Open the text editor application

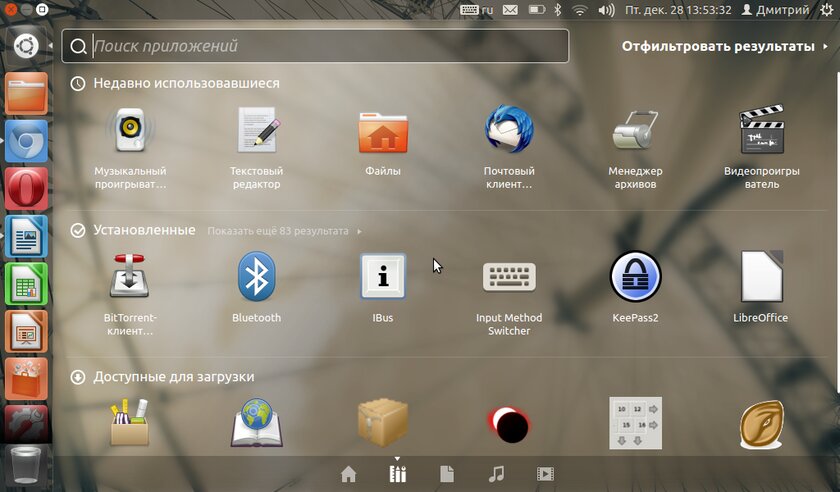pos(256,131)
